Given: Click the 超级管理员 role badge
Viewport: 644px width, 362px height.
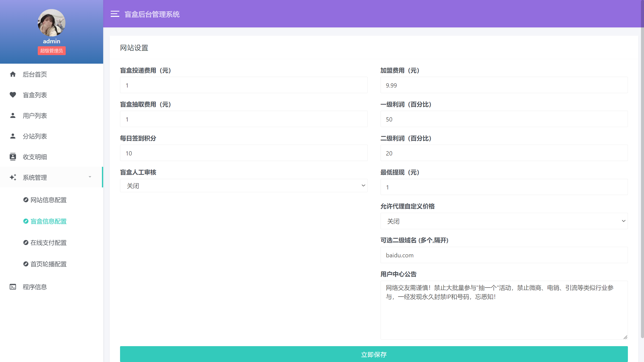Looking at the screenshot, I should click(x=51, y=51).
